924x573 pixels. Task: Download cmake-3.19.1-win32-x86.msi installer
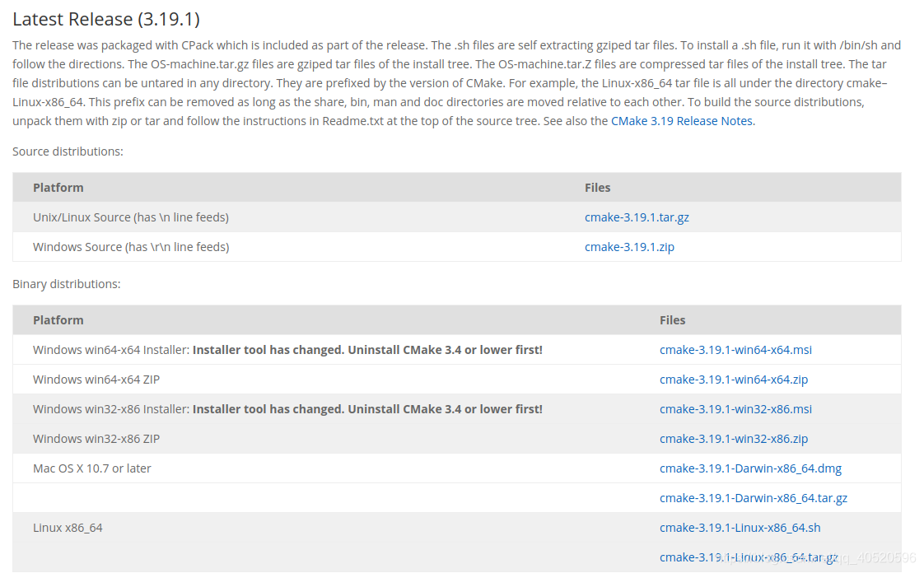735,409
